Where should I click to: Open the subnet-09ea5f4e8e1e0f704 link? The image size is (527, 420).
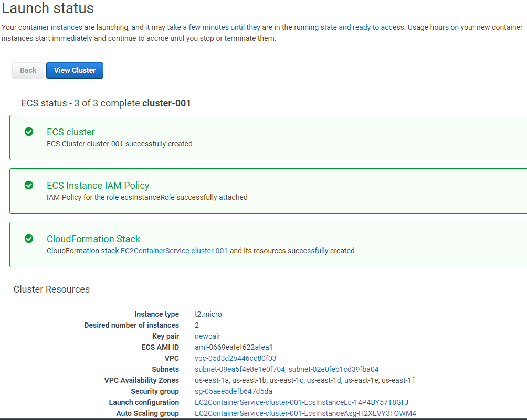(240, 369)
